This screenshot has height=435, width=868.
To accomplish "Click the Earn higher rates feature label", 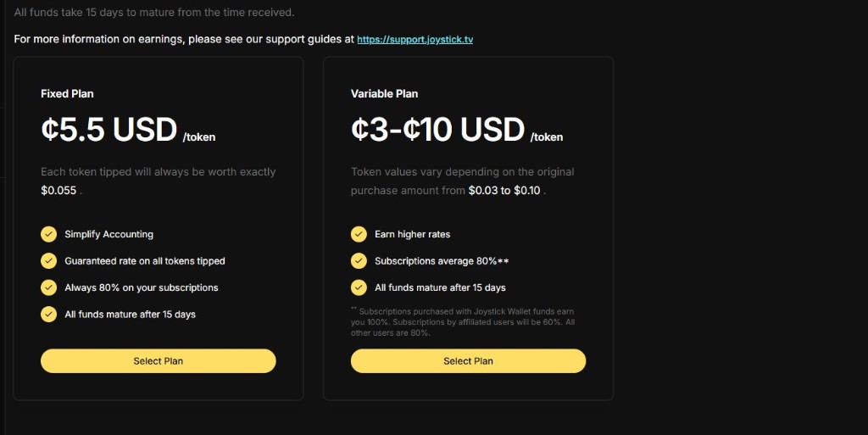I will click(x=413, y=234).
